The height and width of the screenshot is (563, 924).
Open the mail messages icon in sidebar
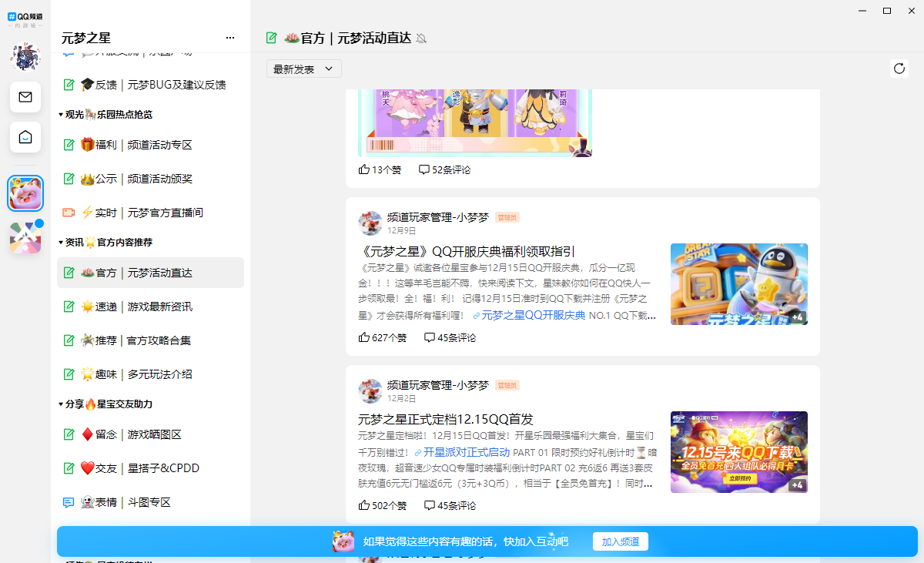pyautogui.click(x=25, y=97)
